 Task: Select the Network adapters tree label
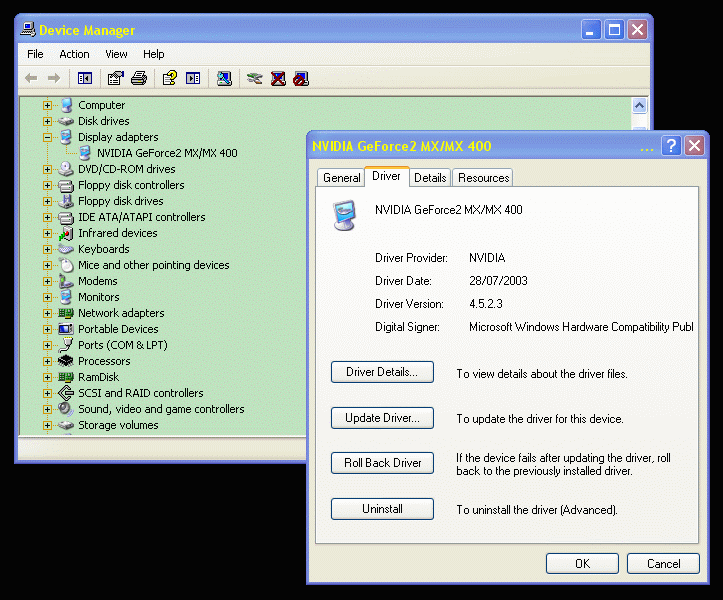(121, 313)
